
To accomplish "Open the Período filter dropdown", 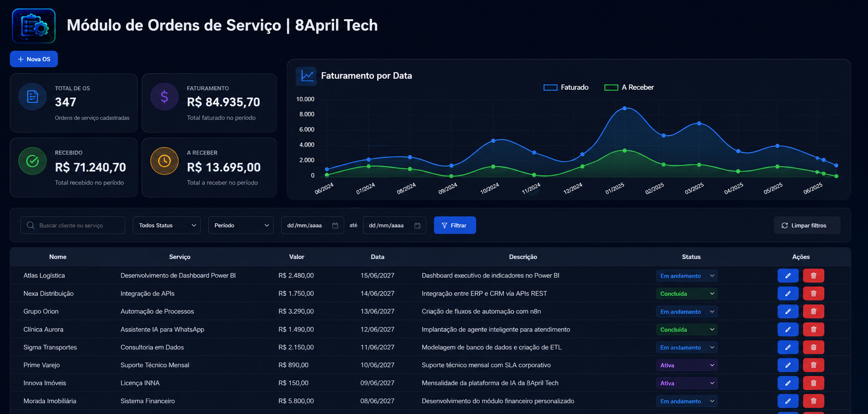I will coord(241,225).
